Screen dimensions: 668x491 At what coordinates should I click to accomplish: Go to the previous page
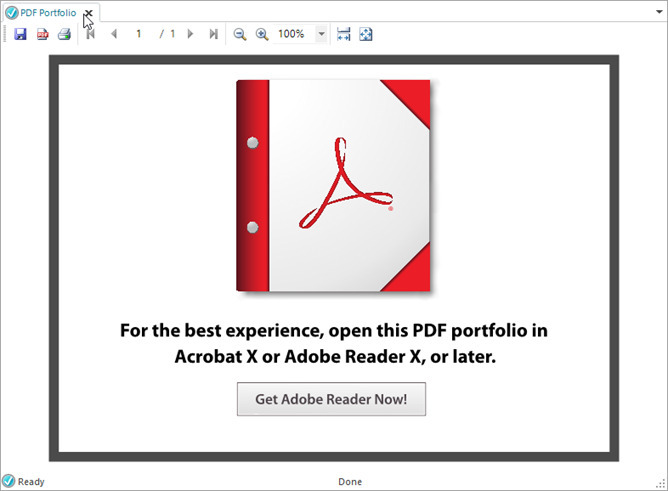(114, 34)
